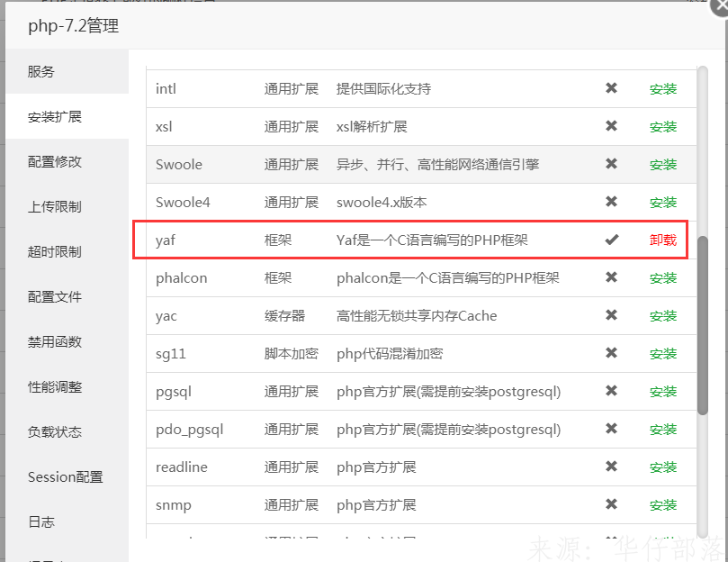This screenshot has height=562, width=728.
Task: Install the Swoole extension
Action: click(x=662, y=165)
